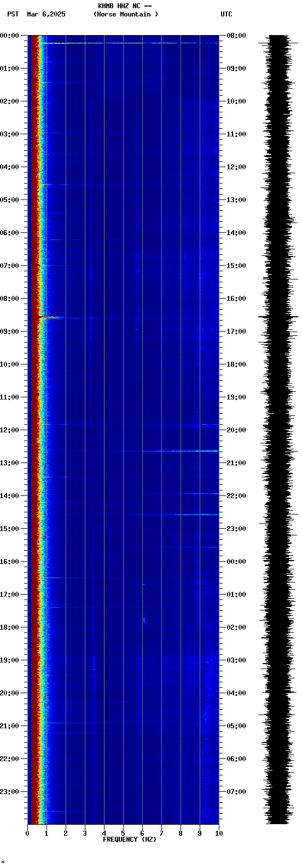302x868 pixels.
Task: Click the 08:00 PST time label
Action: (x=9, y=299)
